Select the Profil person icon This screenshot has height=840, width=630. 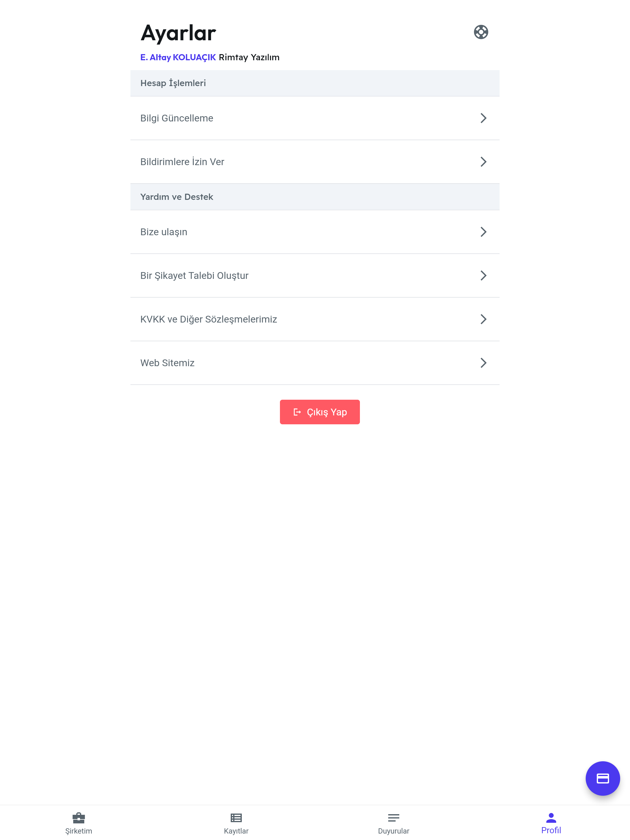[551, 817]
